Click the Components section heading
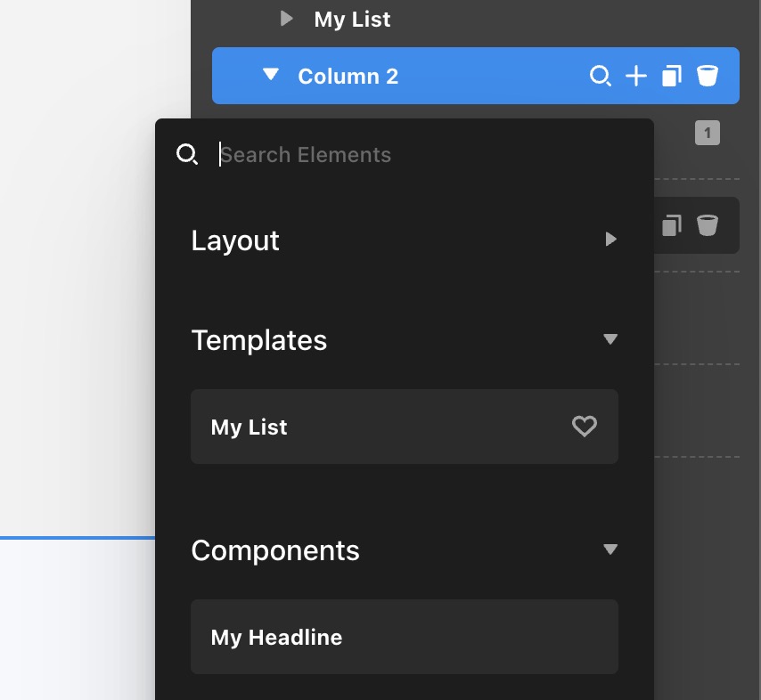This screenshot has width=761, height=700. (275, 550)
